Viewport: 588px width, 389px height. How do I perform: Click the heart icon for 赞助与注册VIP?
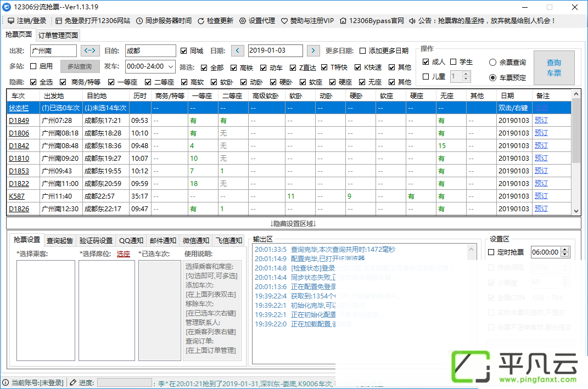click(284, 21)
